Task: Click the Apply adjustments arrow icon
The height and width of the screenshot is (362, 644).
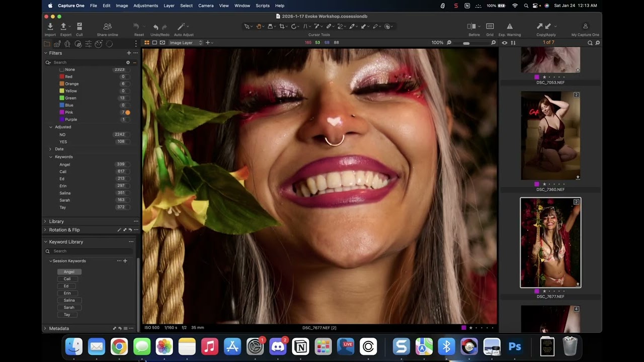Action: (x=548, y=26)
